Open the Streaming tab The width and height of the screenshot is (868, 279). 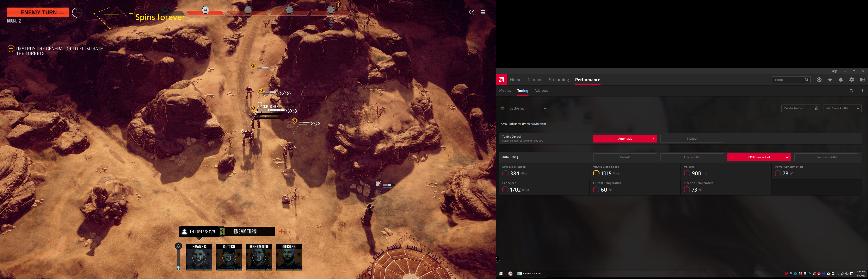559,80
